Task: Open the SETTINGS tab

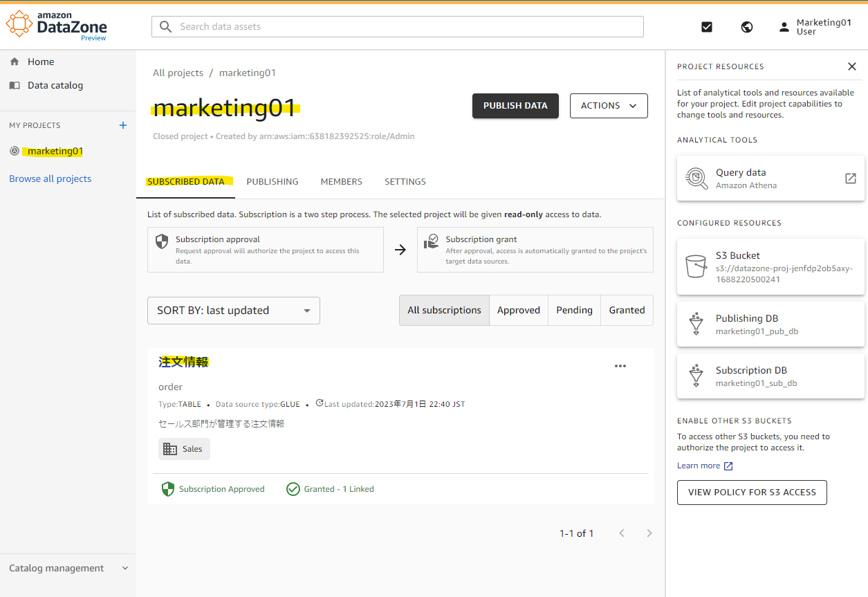Action: click(x=405, y=181)
